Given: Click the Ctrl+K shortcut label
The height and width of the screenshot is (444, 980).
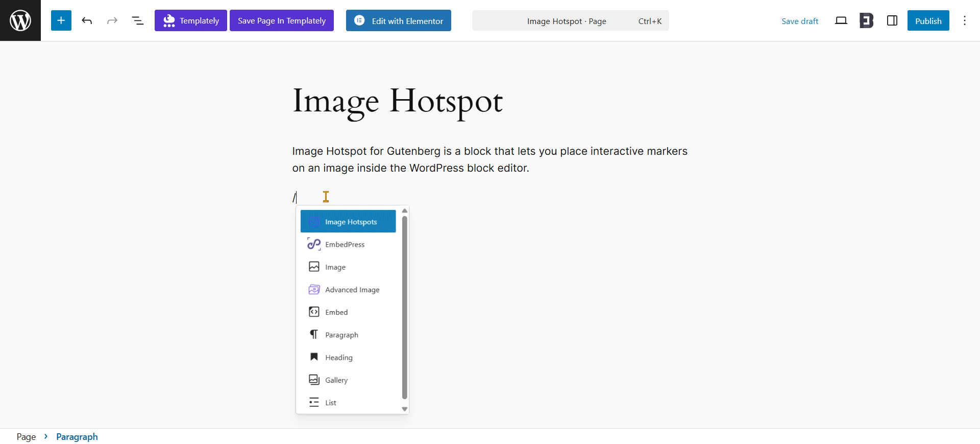Looking at the screenshot, I should [x=650, y=21].
